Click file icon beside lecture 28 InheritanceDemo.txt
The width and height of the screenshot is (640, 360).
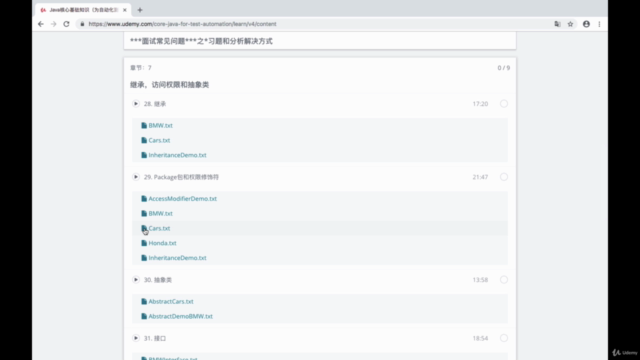coord(144,155)
